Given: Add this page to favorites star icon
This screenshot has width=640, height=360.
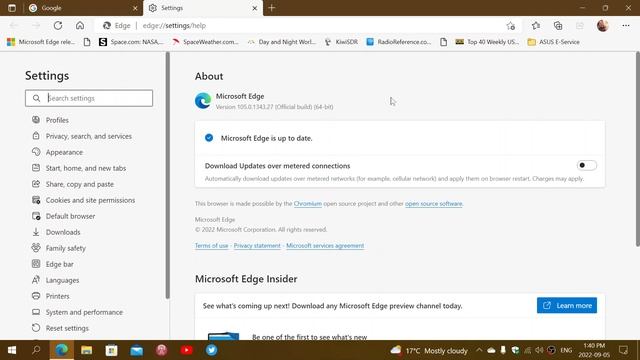Looking at the screenshot, I should (x=511, y=26).
